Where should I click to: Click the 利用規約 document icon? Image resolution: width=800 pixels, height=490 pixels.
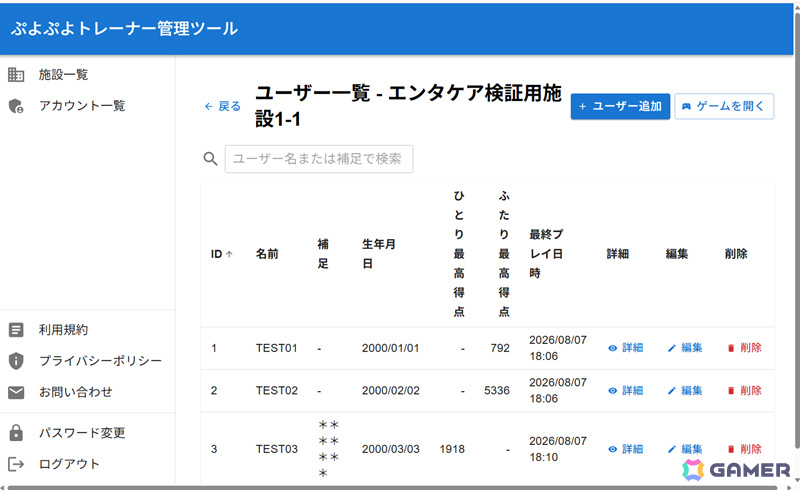16,330
